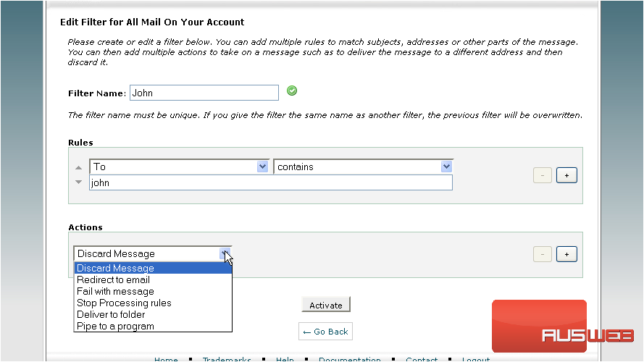This screenshot has width=644, height=362.
Task: Remove action with minus button
Action: pos(542,254)
